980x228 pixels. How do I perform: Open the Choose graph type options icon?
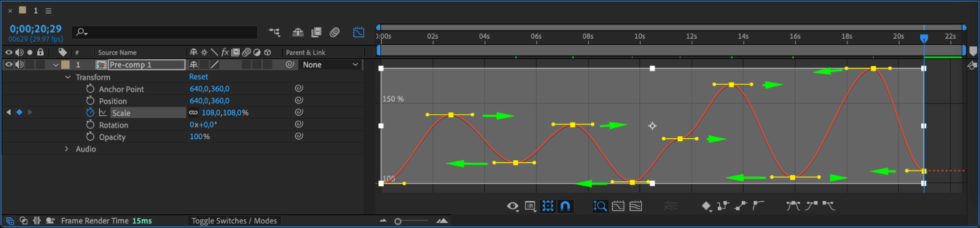[x=530, y=206]
